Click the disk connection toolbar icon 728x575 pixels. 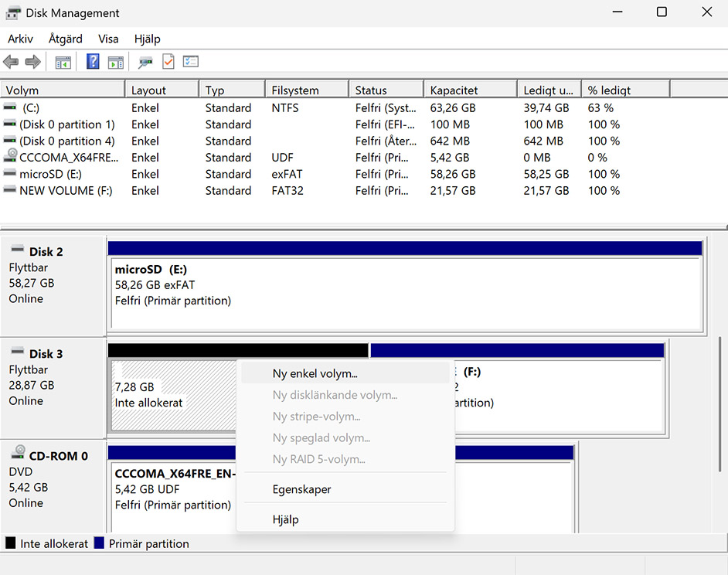point(145,62)
